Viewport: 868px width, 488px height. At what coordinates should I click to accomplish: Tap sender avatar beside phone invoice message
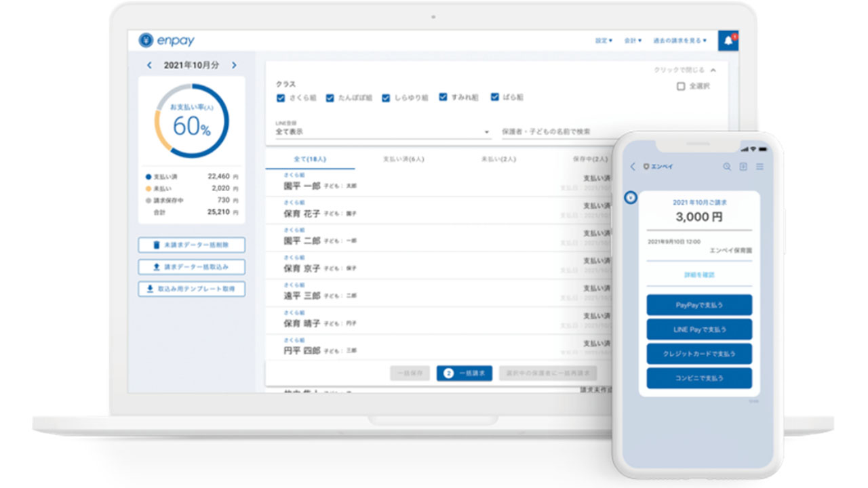(x=631, y=198)
